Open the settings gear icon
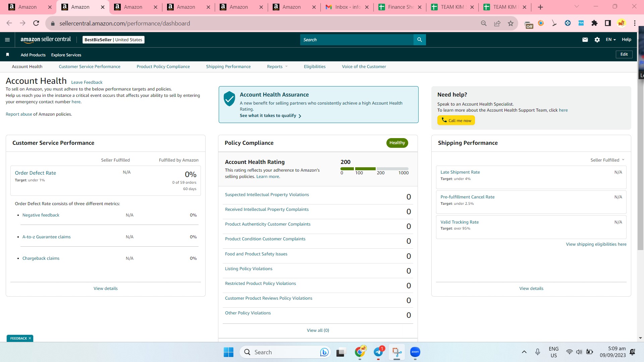 point(597,40)
